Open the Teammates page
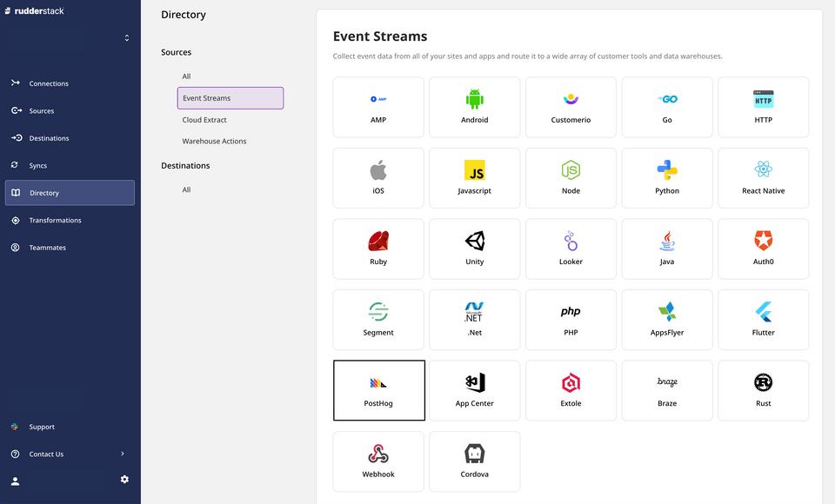Image resolution: width=835 pixels, height=504 pixels. [47, 248]
